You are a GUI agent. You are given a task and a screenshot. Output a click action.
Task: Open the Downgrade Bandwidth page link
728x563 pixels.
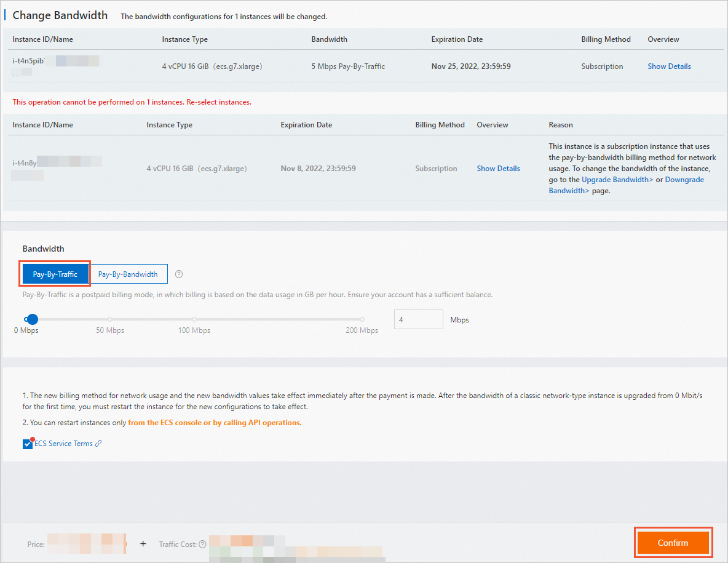tap(627, 185)
